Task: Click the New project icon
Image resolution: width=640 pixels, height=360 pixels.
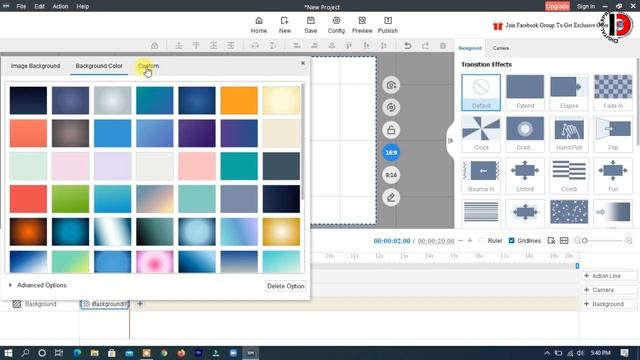Action: [284, 25]
